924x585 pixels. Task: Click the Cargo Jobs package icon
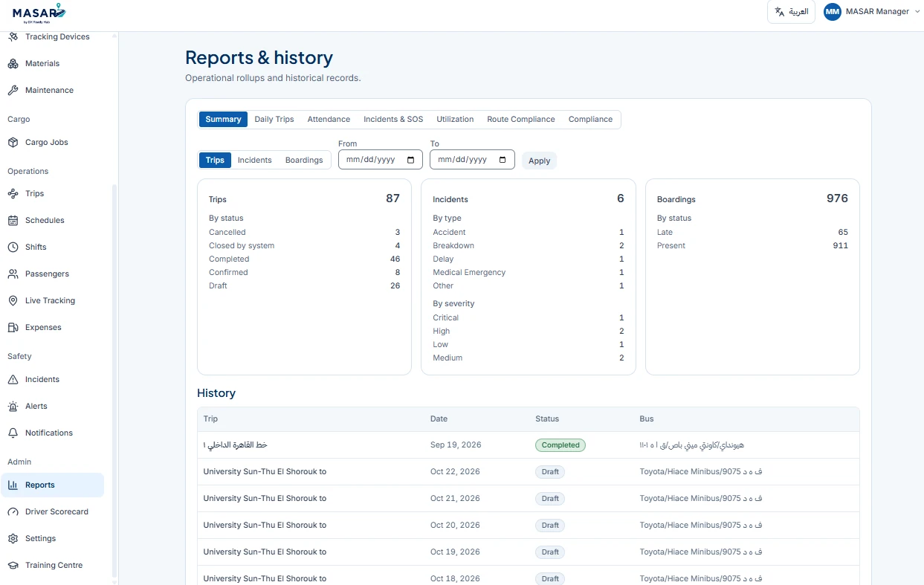click(13, 142)
